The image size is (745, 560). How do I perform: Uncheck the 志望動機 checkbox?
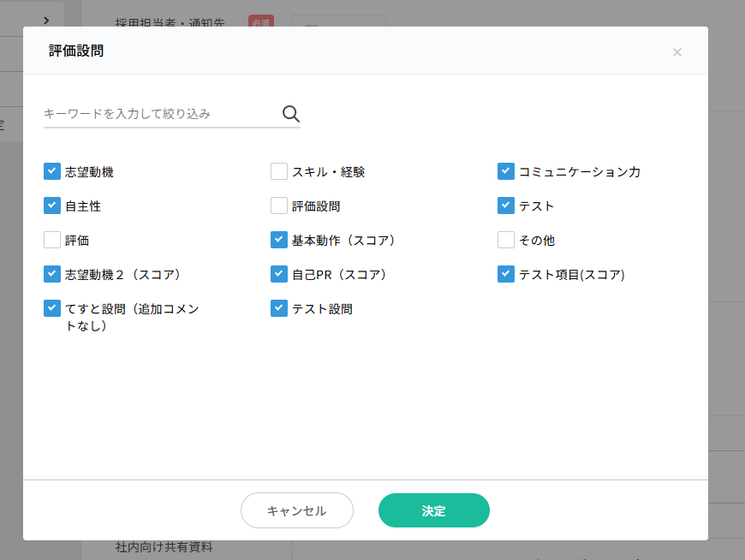[x=52, y=171]
